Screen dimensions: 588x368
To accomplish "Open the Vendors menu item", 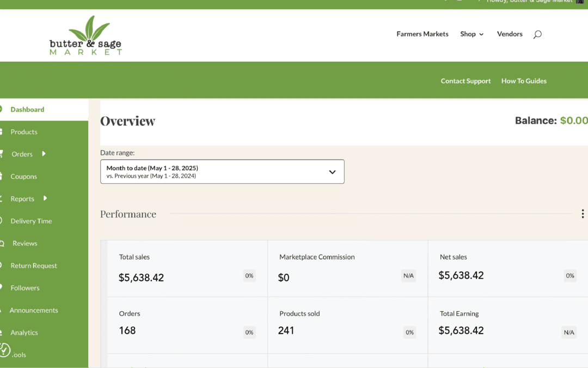I will click(x=509, y=34).
